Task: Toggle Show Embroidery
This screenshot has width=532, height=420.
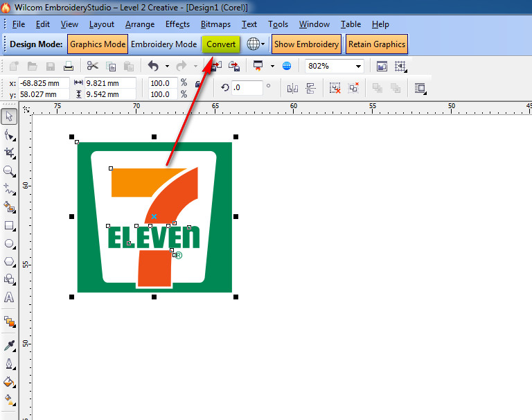Action: [x=306, y=44]
